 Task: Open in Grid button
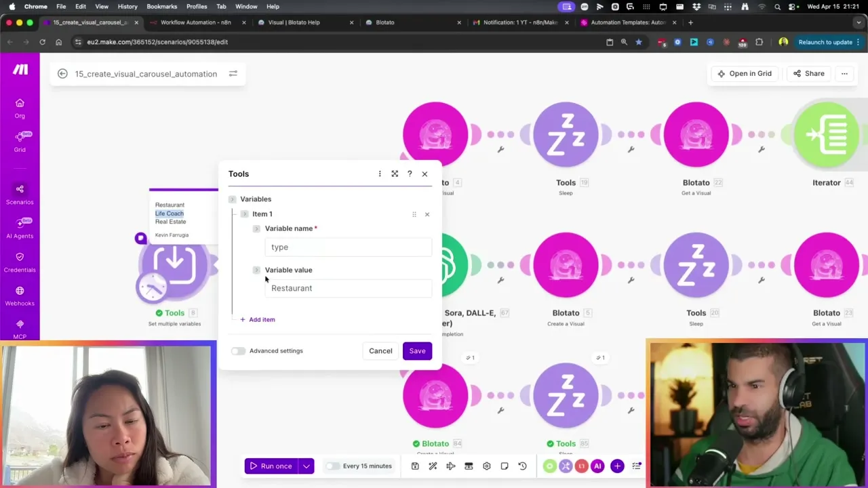pyautogui.click(x=745, y=74)
